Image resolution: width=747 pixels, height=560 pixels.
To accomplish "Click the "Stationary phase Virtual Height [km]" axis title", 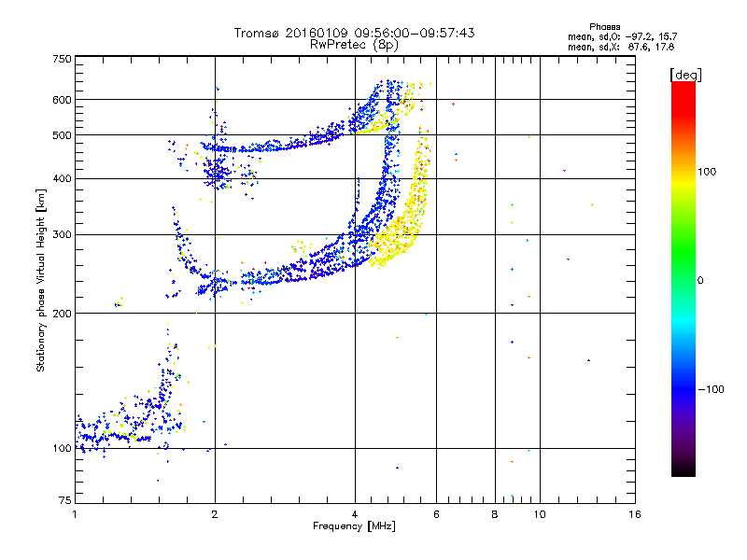I will pos(41,281).
